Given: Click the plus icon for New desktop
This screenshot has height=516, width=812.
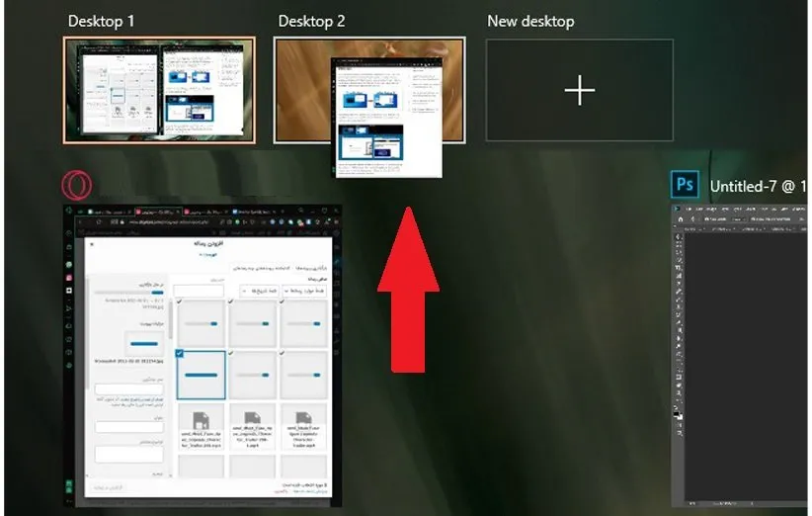Looking at the screenshot, I should [579, 91].
